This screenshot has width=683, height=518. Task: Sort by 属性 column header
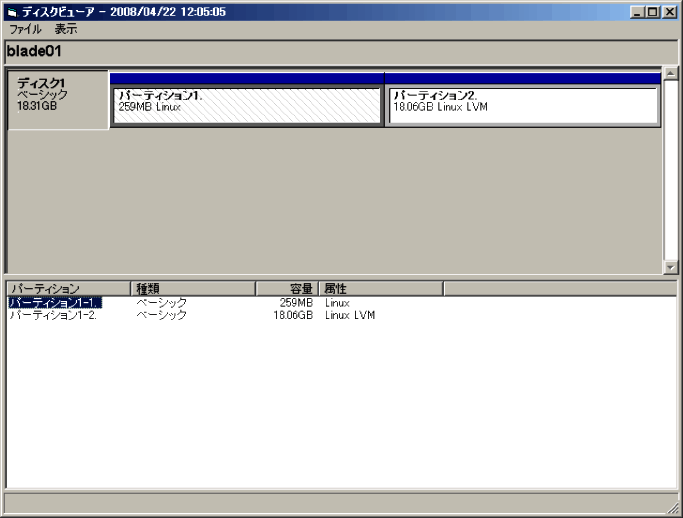(381, 288)
